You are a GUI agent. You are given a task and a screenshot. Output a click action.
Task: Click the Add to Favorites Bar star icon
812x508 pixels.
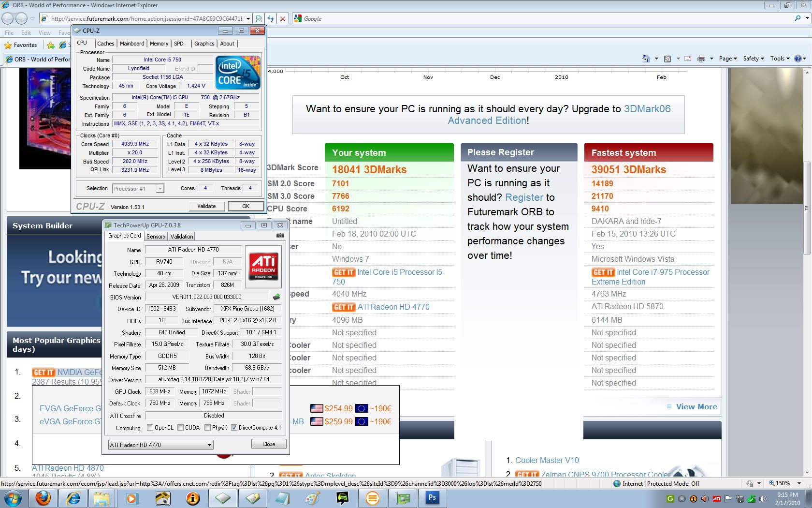(51, 45)
